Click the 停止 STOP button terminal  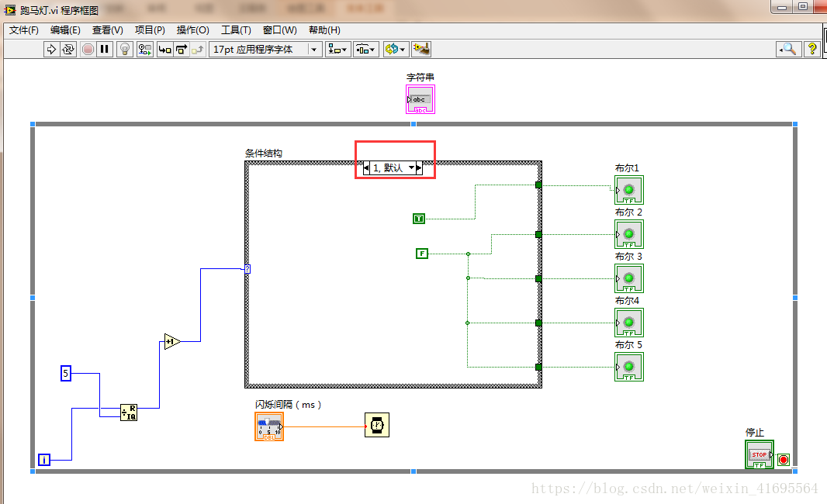759,454
